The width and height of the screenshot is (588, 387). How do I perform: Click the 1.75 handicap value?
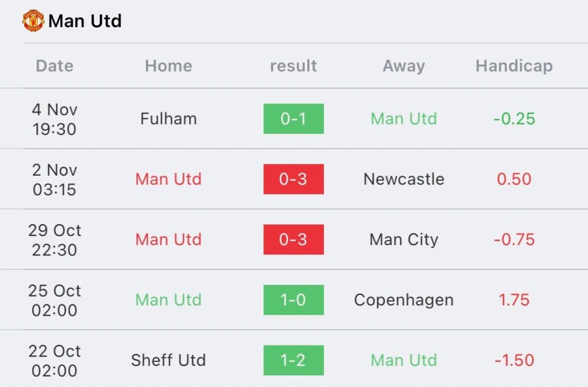(x=514, y=300)
